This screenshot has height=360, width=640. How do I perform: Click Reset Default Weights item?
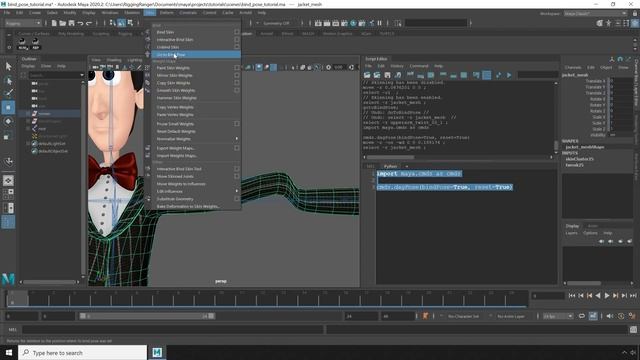176,131
